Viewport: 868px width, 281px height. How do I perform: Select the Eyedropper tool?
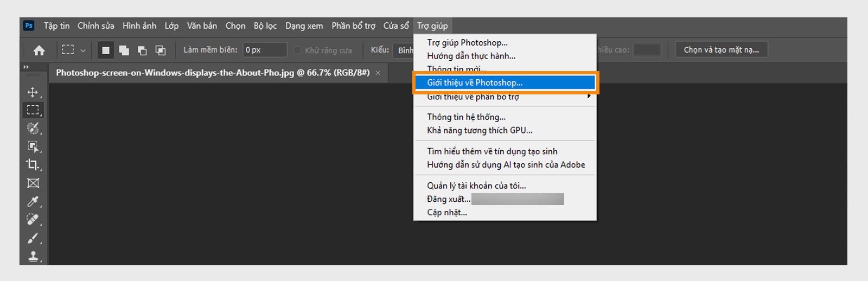(33, 201)
